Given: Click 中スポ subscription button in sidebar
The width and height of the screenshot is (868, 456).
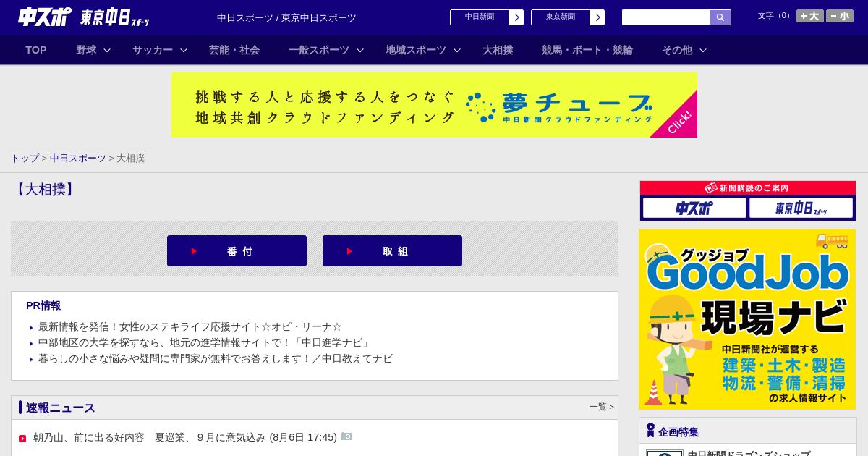Looking at the screenshot, I should click(694, 208).
